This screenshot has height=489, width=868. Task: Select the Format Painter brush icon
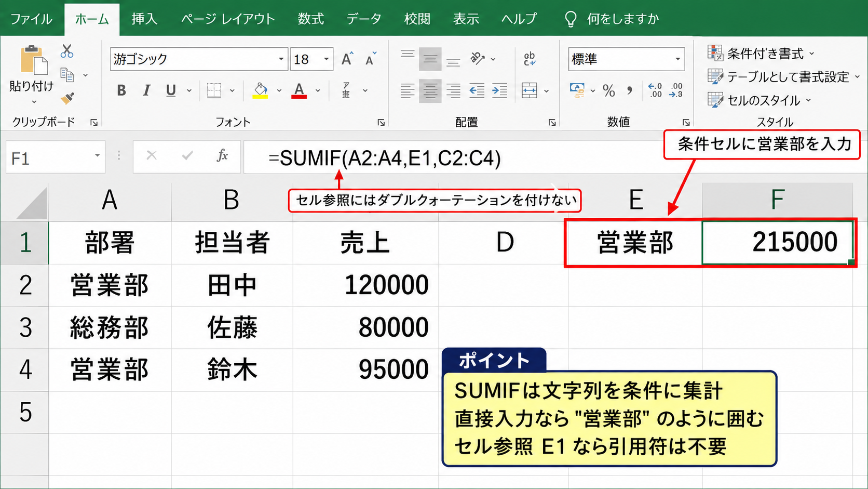point(67,98)
